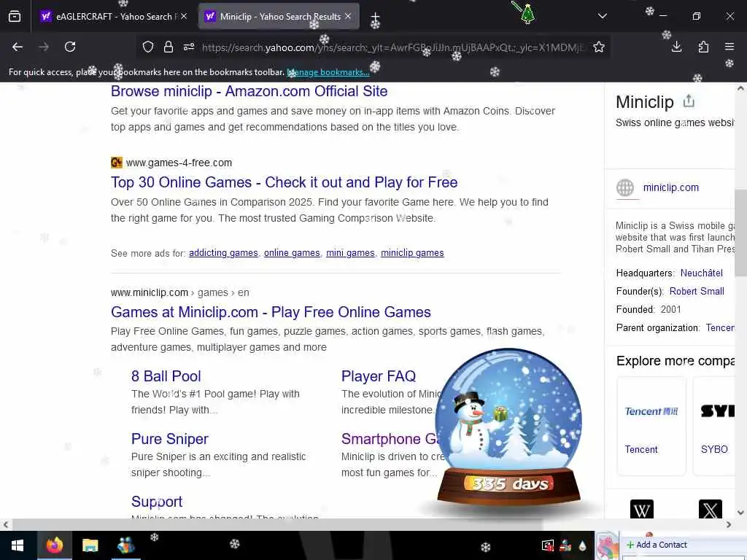This screenshot has width=747, height=560.
Task: Open the Messenger people icon on taskbar
Action: (x=125, y=545)
